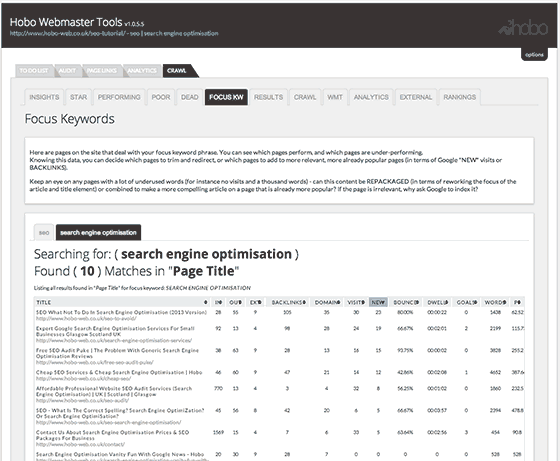Screen dimensions: 560x461
Task: Open the ANALYTICS sub-tab
Action: [x=371, y=97]
